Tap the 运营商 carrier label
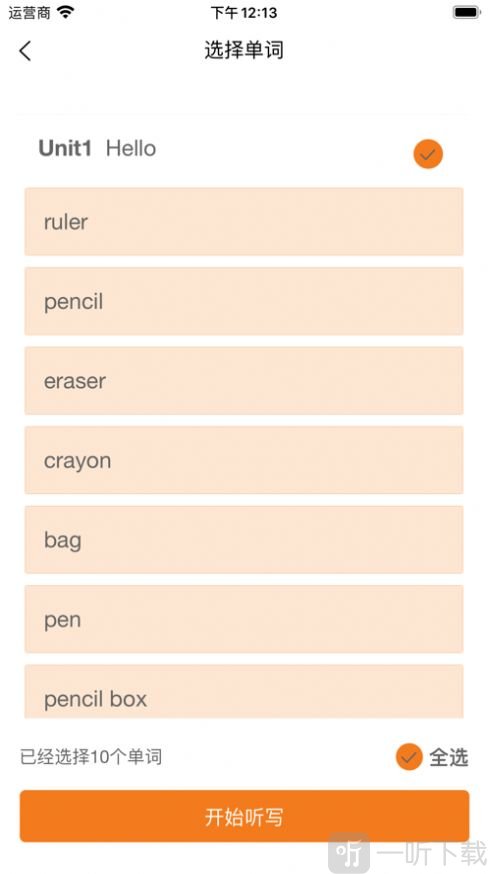This screenshot has height=874, width=488. pyautogui.click(x=30, y=13)
